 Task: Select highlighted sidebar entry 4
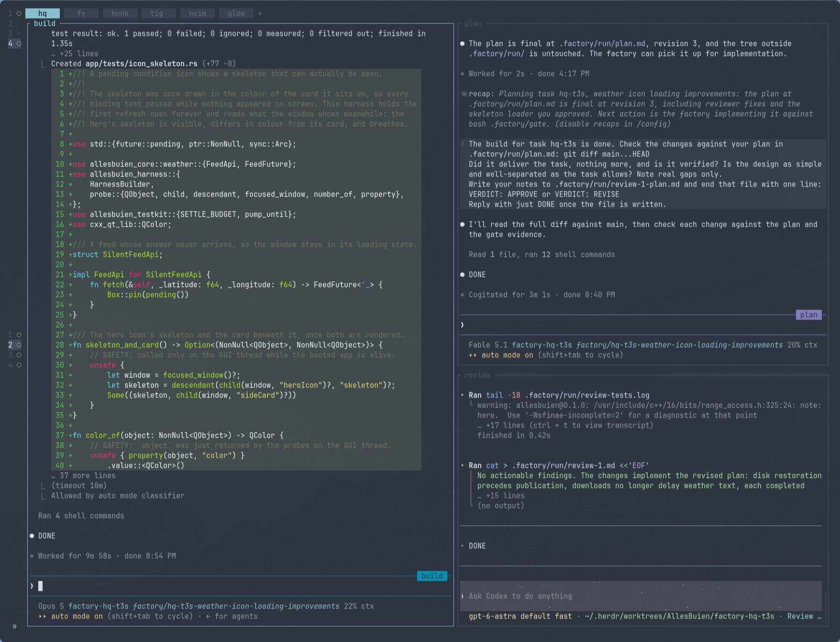pos(14,44)
